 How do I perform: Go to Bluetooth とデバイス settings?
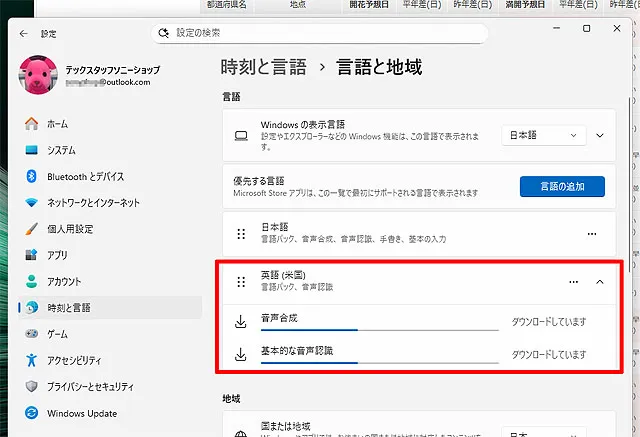tap(85, 176)
